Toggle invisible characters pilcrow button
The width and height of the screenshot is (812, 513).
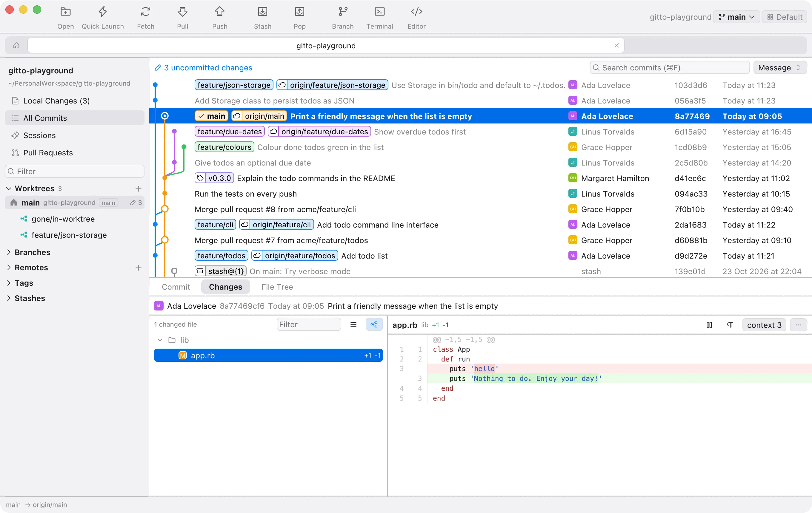click(x=730, y=325)
